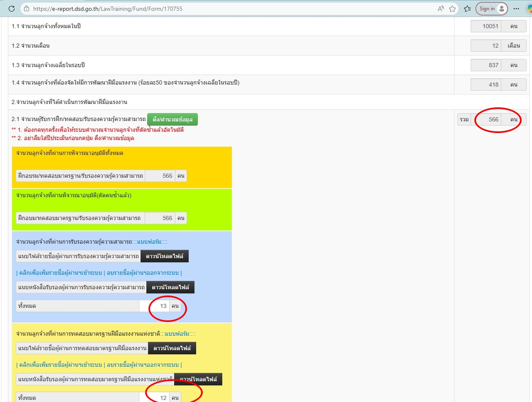Click the green ดึง/คำนวณข้อมูล button
Viewport: 532px width, 402px height.
point(172,119)
